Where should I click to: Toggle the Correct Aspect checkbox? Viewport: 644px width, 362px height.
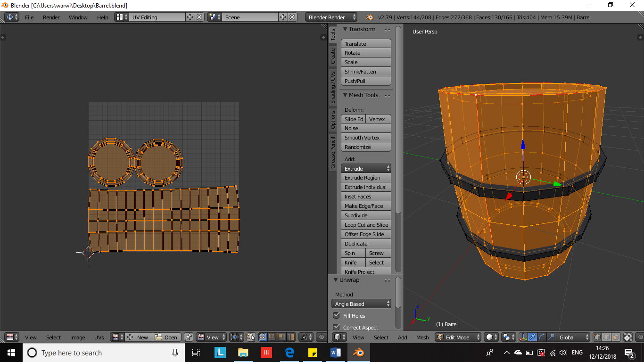pyautogui.click(x=337, y=327)
